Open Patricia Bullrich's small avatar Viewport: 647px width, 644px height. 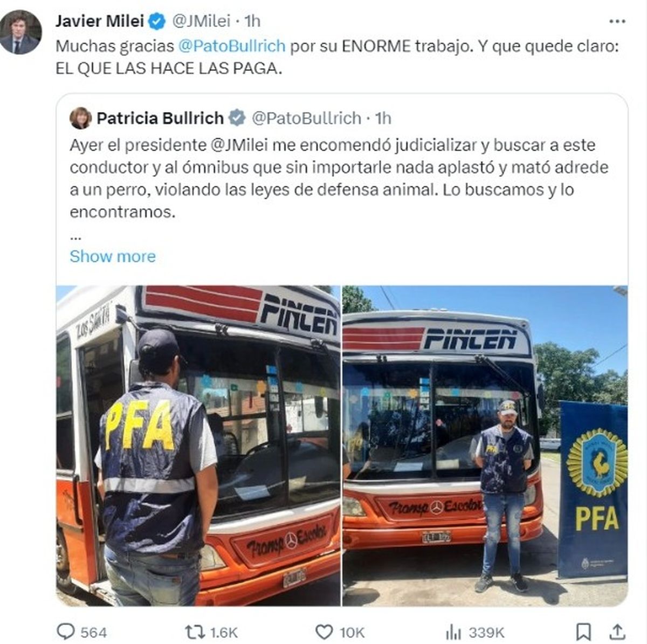click(81, 118)
